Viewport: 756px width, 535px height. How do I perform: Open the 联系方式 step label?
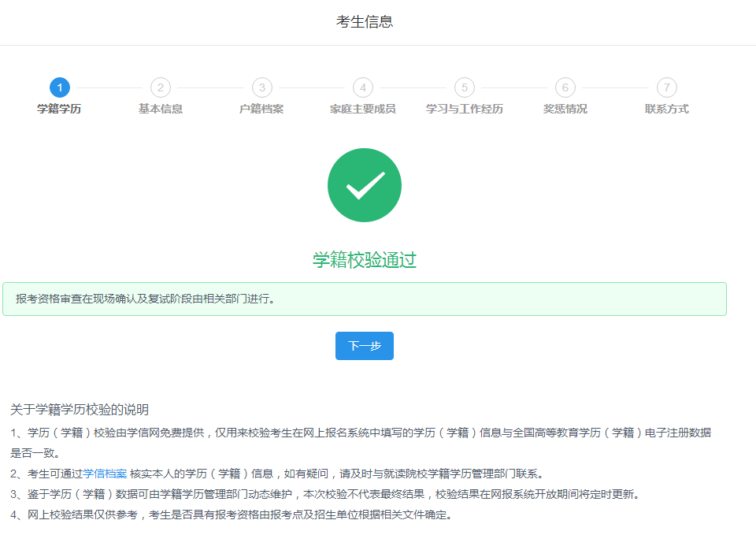[x=667, y=109]
